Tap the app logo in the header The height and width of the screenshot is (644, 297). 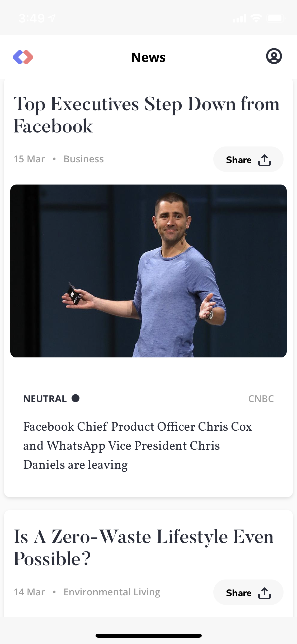tap(23, 57)
